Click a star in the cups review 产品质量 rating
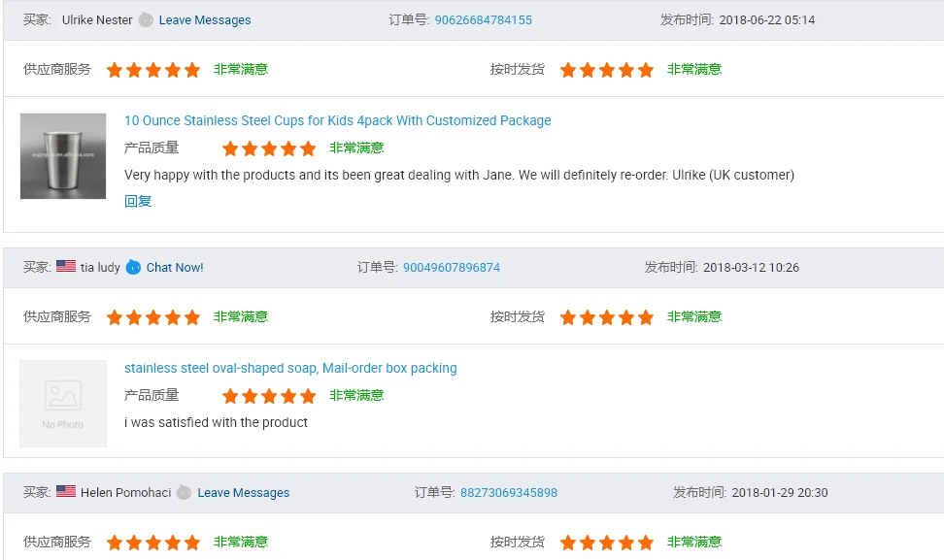 [x=269, y=148]
